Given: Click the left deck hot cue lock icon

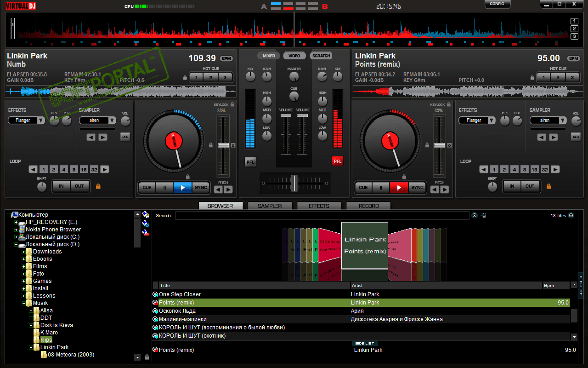Looking at the screenshot, I should (x=185, y=78).
